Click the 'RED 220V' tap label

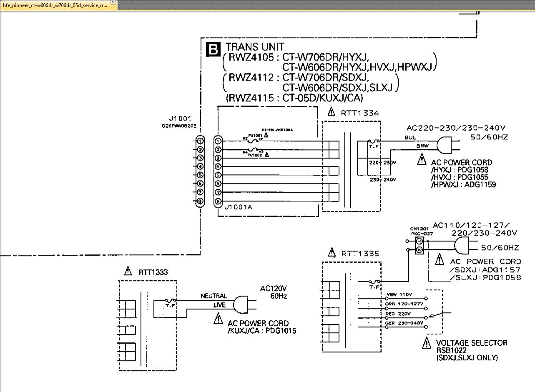[398, 314]
